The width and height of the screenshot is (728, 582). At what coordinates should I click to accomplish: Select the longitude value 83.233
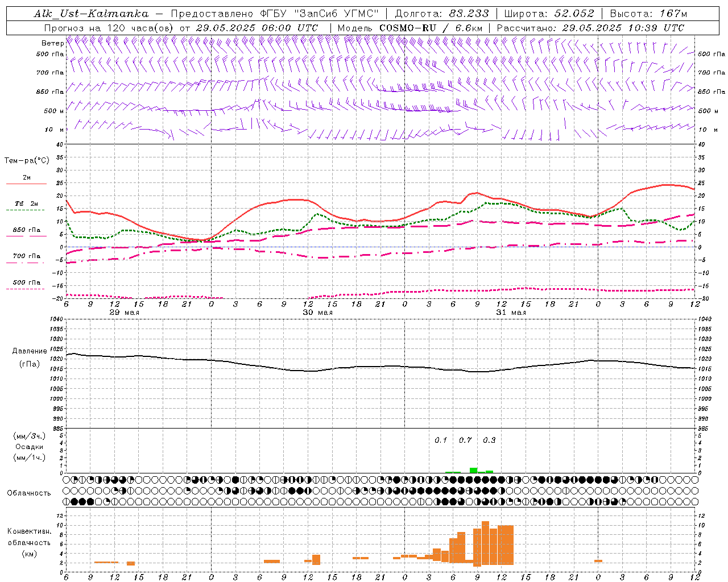(469, 14)
